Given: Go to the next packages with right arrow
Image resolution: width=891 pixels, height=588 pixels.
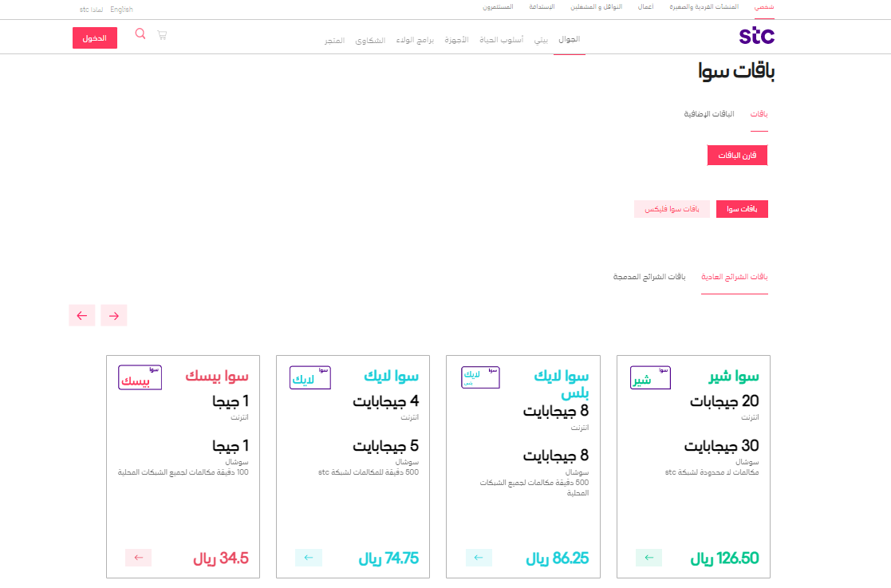Looking at the screenshot, I should tap(113, 315).
